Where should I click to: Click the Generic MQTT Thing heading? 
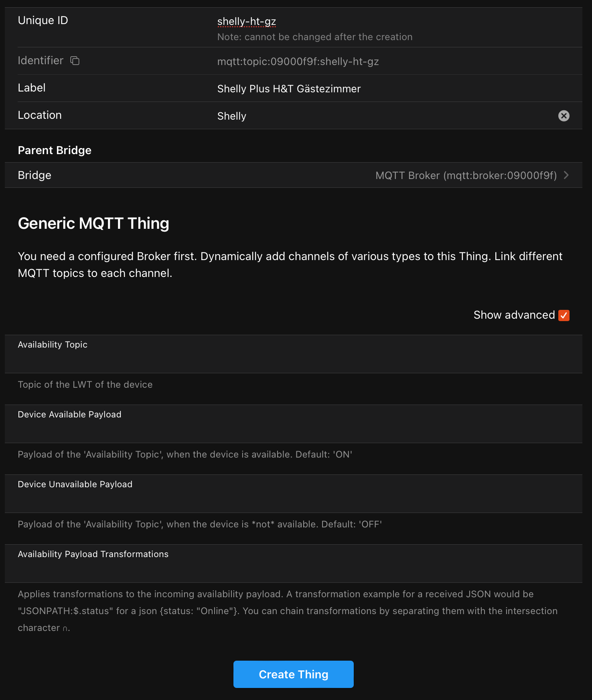tap(93, 224)
